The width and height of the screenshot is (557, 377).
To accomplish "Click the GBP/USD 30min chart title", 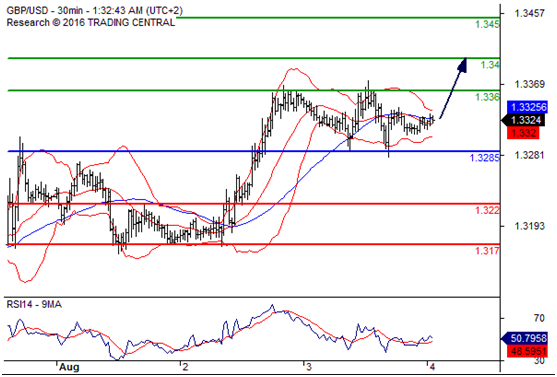I will 94,11.
